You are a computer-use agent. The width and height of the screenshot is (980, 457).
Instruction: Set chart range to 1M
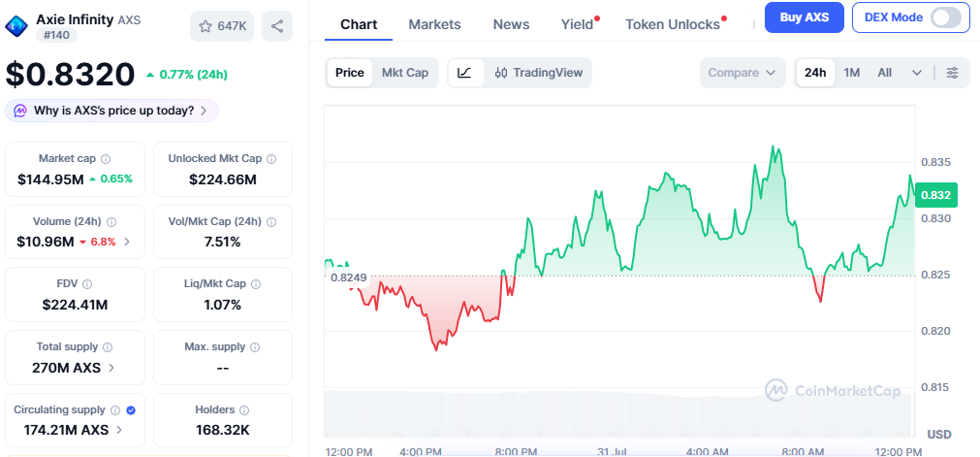click(x=852, y=73)
